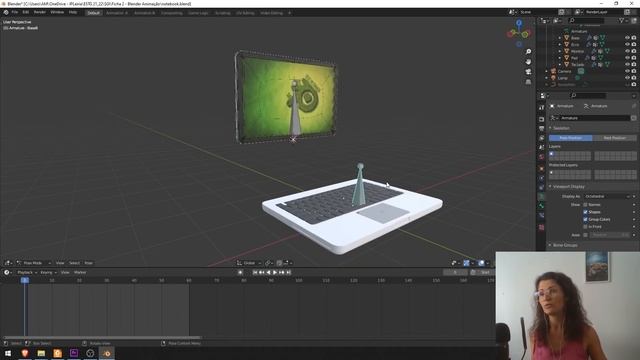Open Brave browser from the taskbar
The height and width of the screenshot is (360, 640).
[x=24, y=353]
